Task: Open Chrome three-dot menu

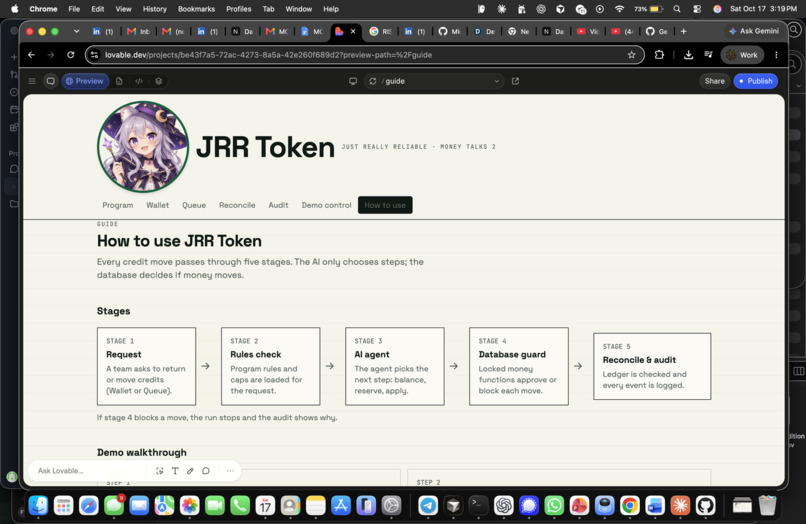Action: tap(776, 55)
